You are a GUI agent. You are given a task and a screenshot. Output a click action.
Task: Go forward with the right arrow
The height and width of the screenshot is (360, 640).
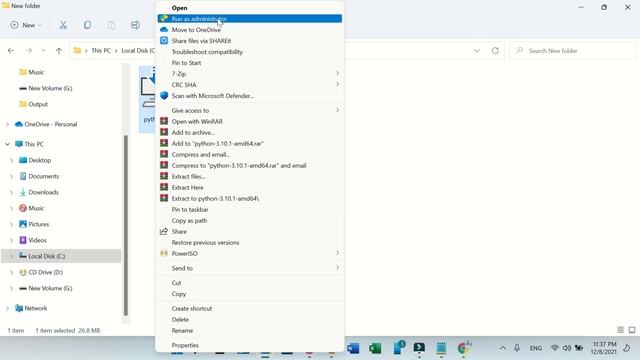[29, 51]
